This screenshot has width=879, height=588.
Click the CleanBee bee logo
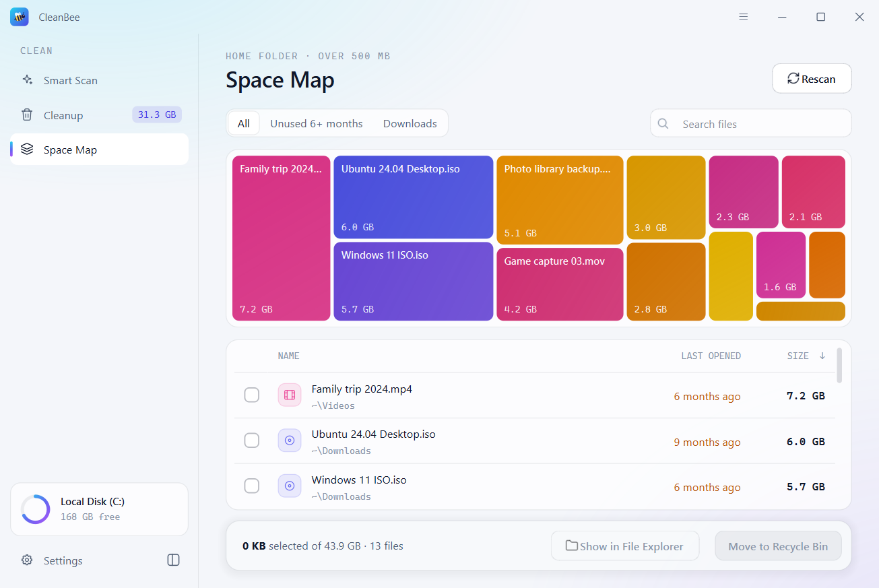click(x=20, y=17)
